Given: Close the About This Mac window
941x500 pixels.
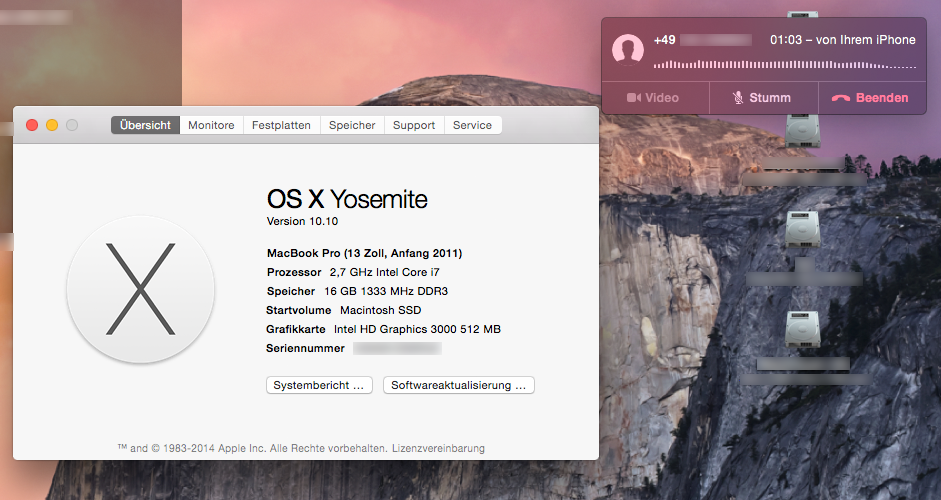Looking at the screenshot, I should 32,125.
